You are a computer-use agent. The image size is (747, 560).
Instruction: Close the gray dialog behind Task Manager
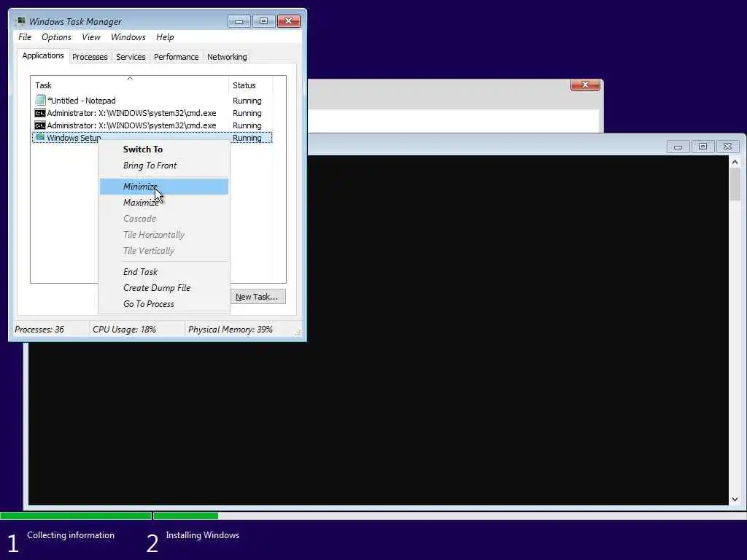(x=585, y=85)
